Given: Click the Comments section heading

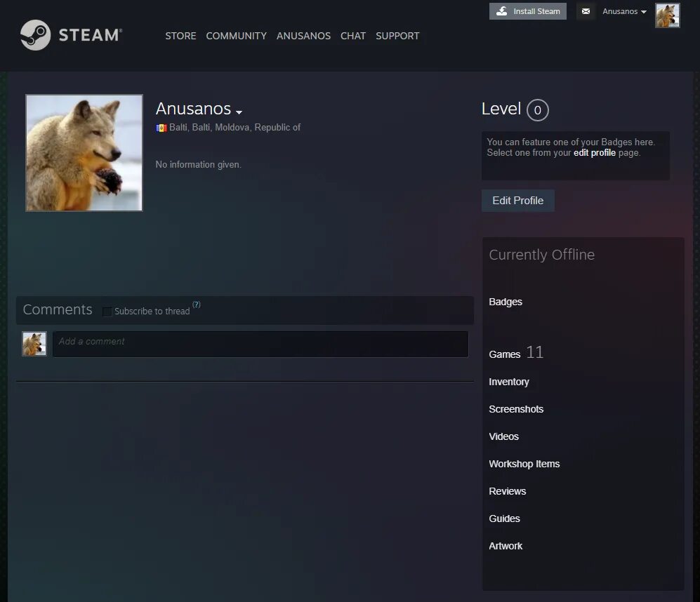Looking at the screenshot, I should coord(58,309).
